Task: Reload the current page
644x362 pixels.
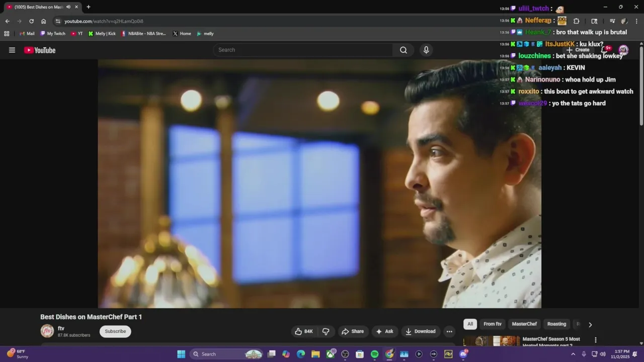Action: (31, 21)
